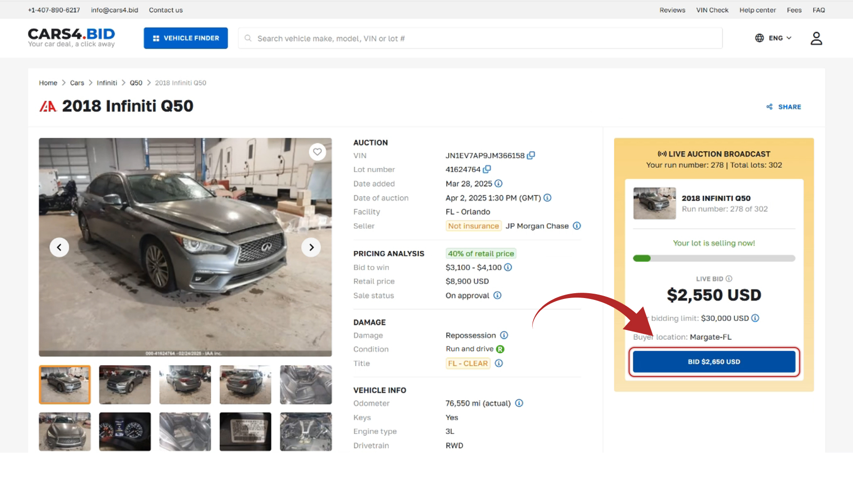Click the +1-407-890-6217 phone number
853x504 pixels.
[x=54, y=10]
